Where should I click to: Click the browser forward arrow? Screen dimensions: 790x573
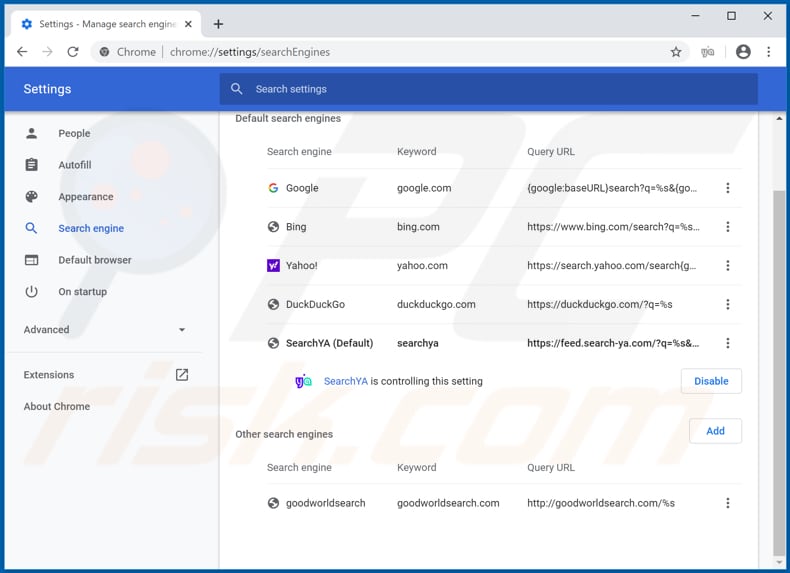point(47,52)
